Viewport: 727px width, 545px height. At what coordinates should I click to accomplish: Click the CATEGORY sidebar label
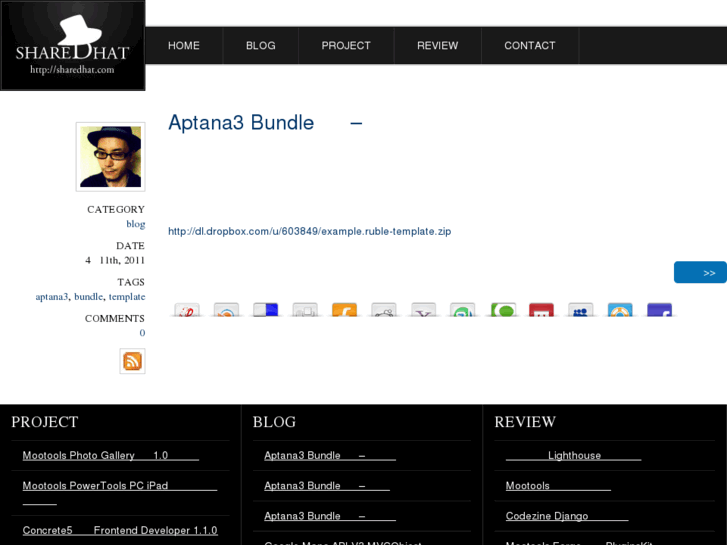point(116,209)
